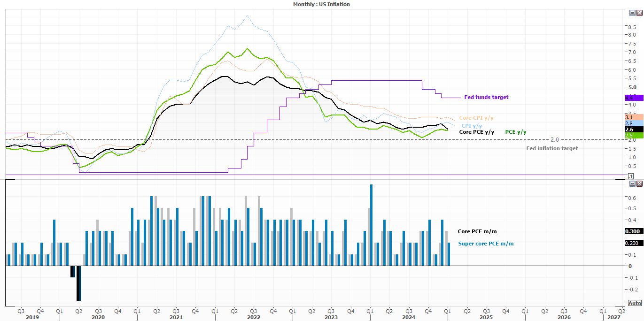This screenshot has height=321, width=644.
Task: Click the 'Core PCE m/m' legend label
Action: 477,232
